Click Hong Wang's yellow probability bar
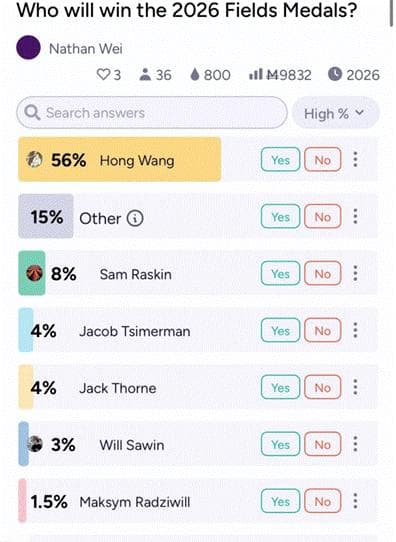This screenshot has height=542, width=396. [120, 159]
